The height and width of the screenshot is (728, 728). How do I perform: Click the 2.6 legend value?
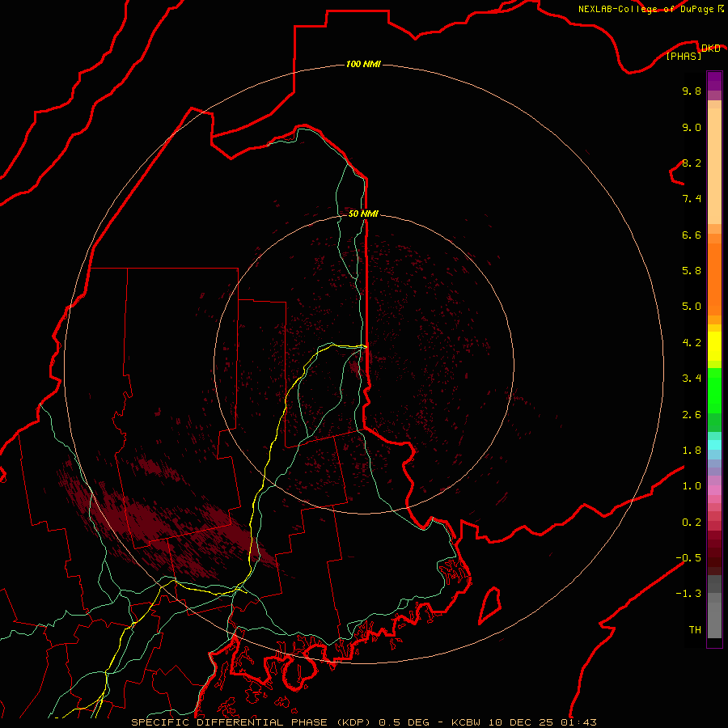tap(692, 415)
